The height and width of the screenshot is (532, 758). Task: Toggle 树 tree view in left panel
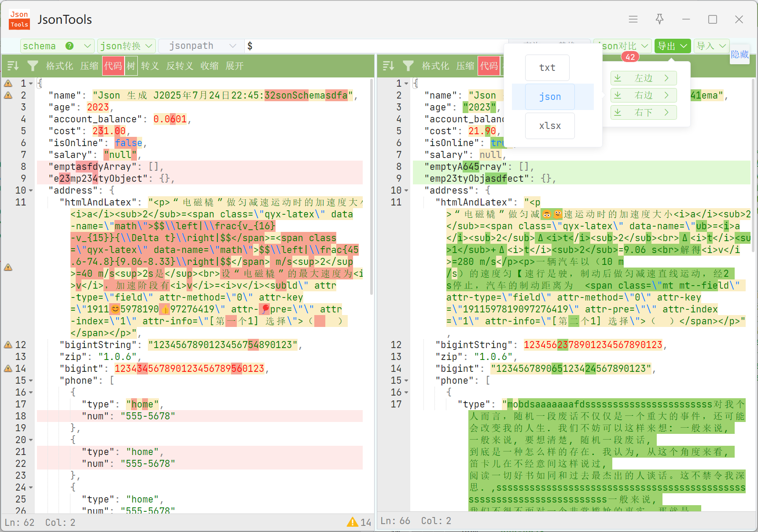coord(131,66)
